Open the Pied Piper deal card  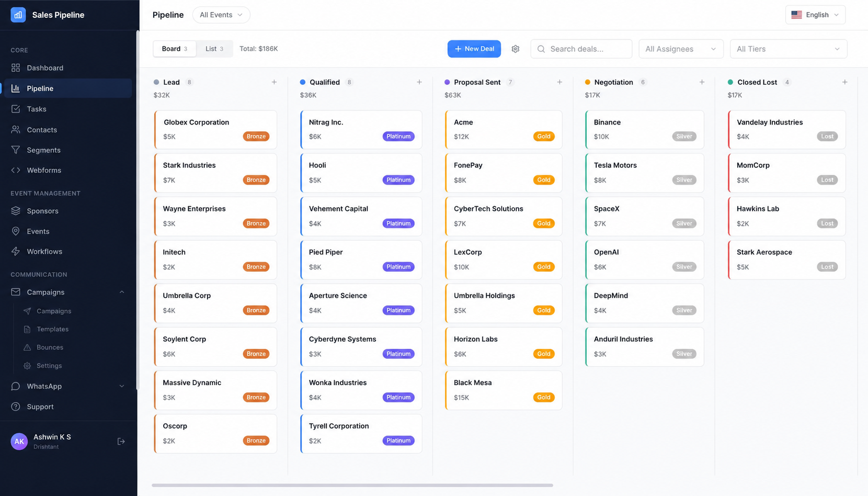tap(361, 260)
